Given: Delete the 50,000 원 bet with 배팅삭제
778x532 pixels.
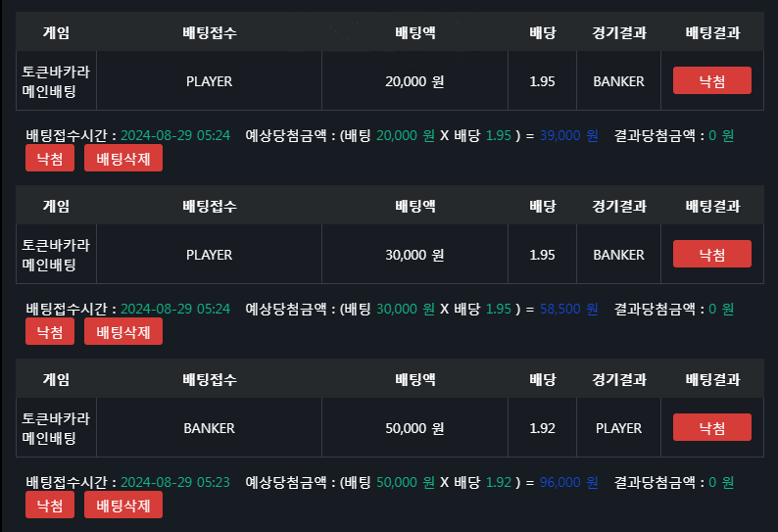Looking at the screenshot, I should 123,505.
